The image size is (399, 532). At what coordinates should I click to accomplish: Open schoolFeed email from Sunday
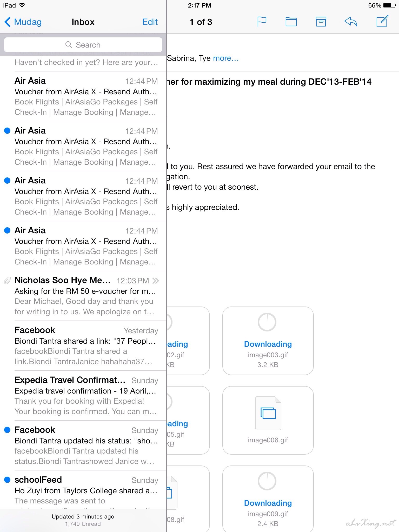(83, 490)
